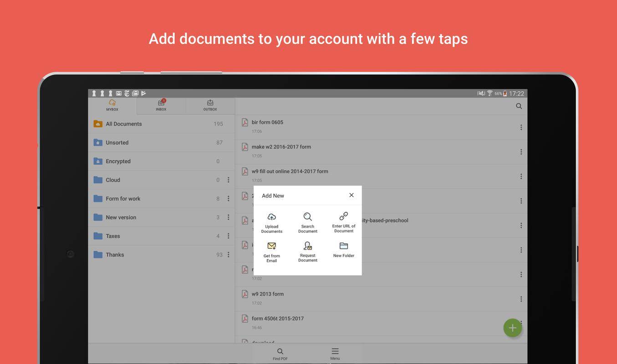Open options for New version folder

(229, 217)
